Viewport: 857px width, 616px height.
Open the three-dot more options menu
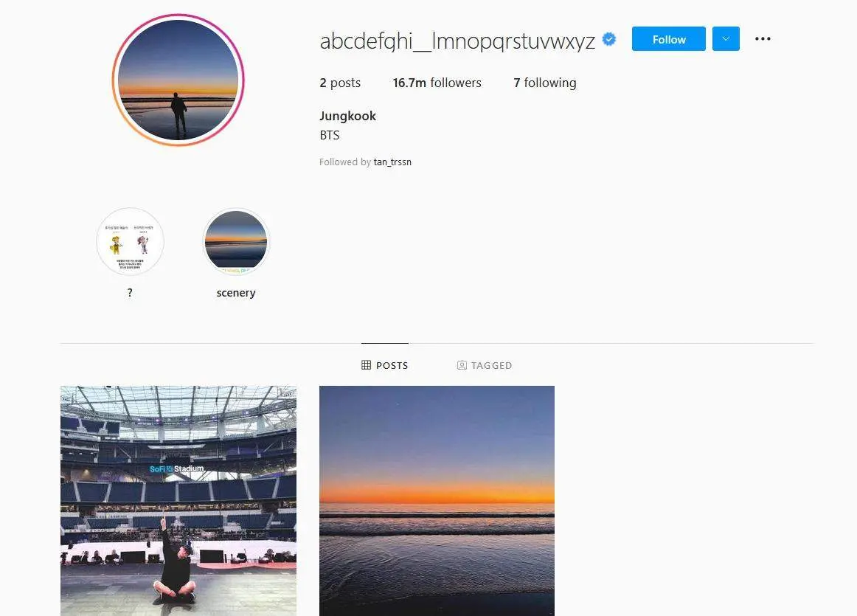click(763, 39)
